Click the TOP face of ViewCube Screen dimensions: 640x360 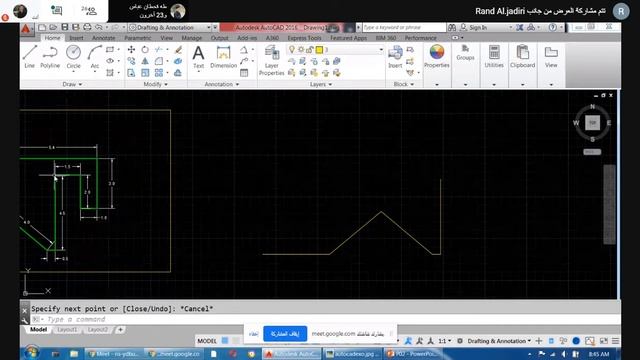point(592,122)
